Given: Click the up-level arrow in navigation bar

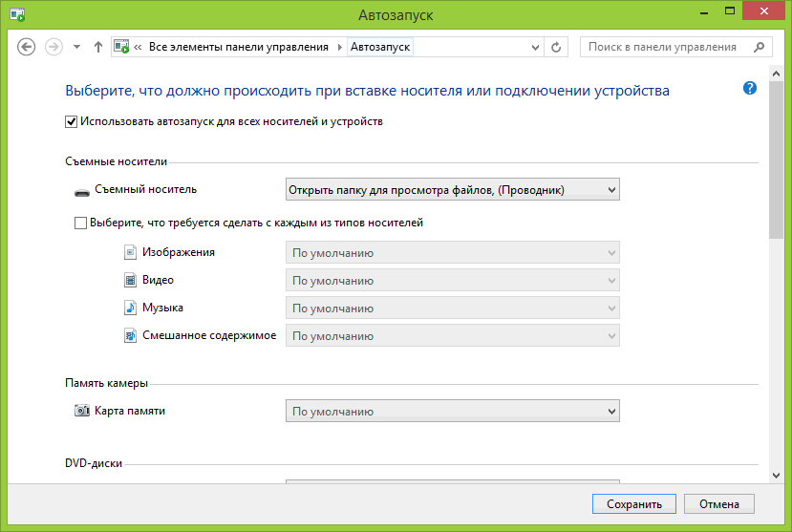Looking at the screenshot, I should tap(98, 47).
